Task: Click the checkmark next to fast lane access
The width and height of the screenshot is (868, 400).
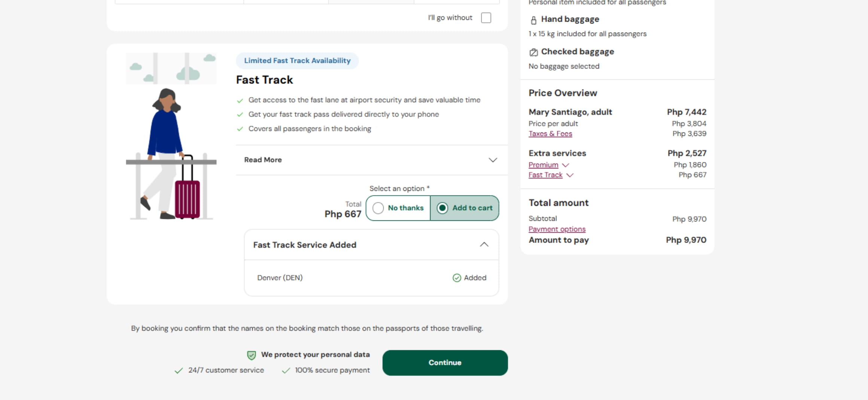Action: [x=240, y=100]
